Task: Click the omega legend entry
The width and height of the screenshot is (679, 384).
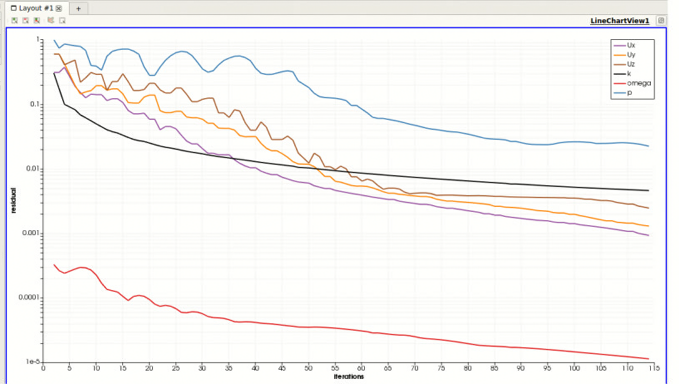Action: pos(633,83)
